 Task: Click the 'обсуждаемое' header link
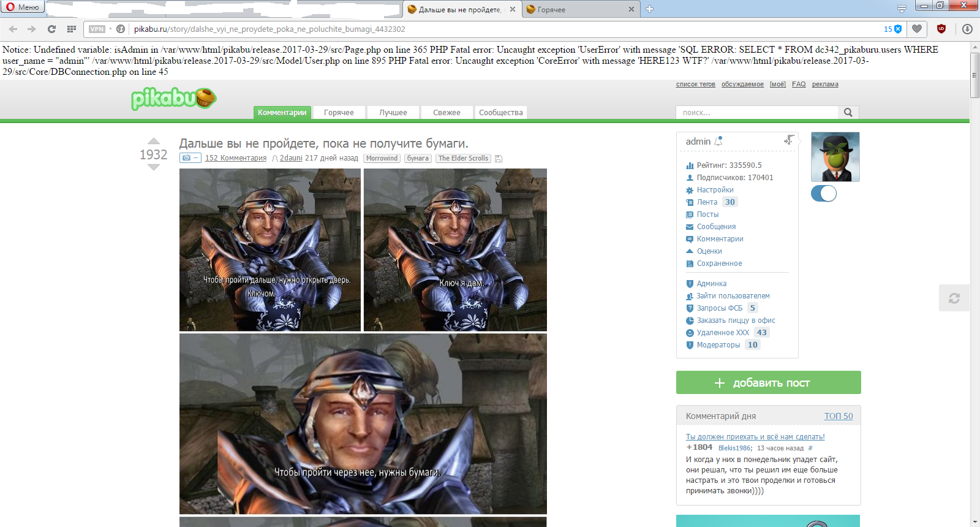(x=742, y=85)
